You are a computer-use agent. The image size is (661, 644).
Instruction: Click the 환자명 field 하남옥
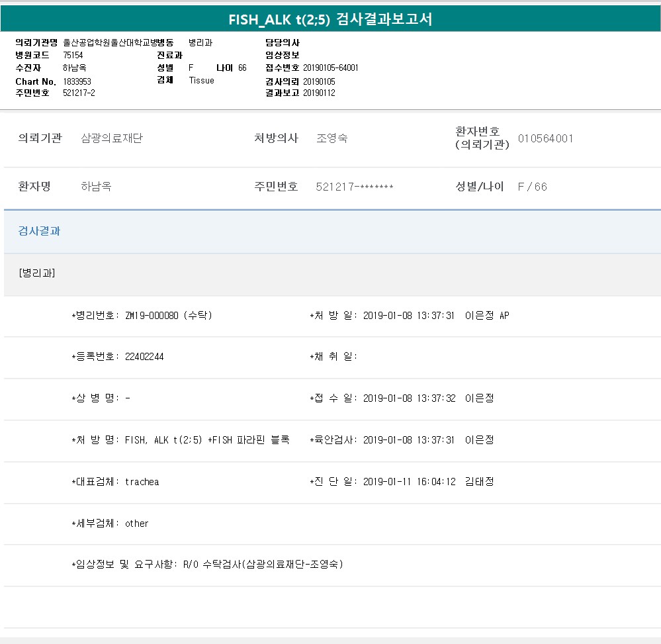96,187
